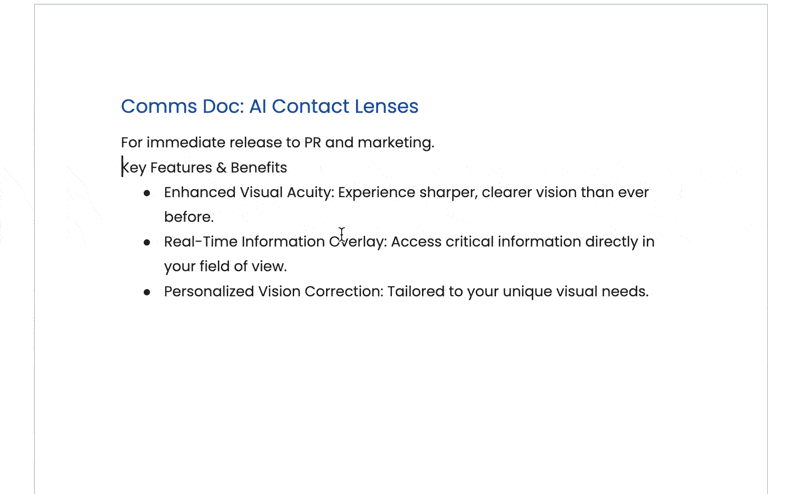Click the phrase 'Personalized Vision Correction'
Image resolution: width=800 pixels, height=494 pixels.
coord(273,291)
